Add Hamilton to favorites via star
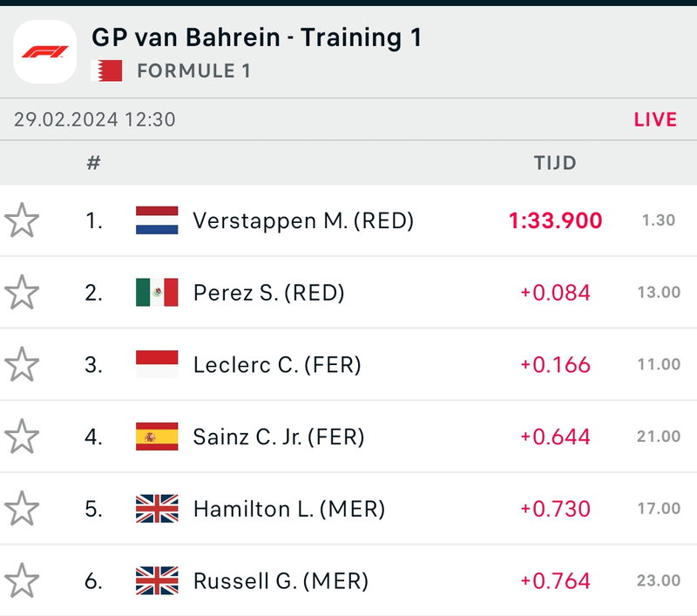 pos(22,509)
